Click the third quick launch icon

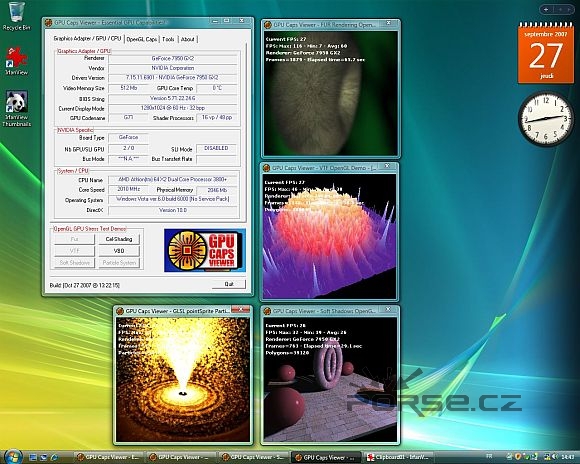tap(54, 457)
